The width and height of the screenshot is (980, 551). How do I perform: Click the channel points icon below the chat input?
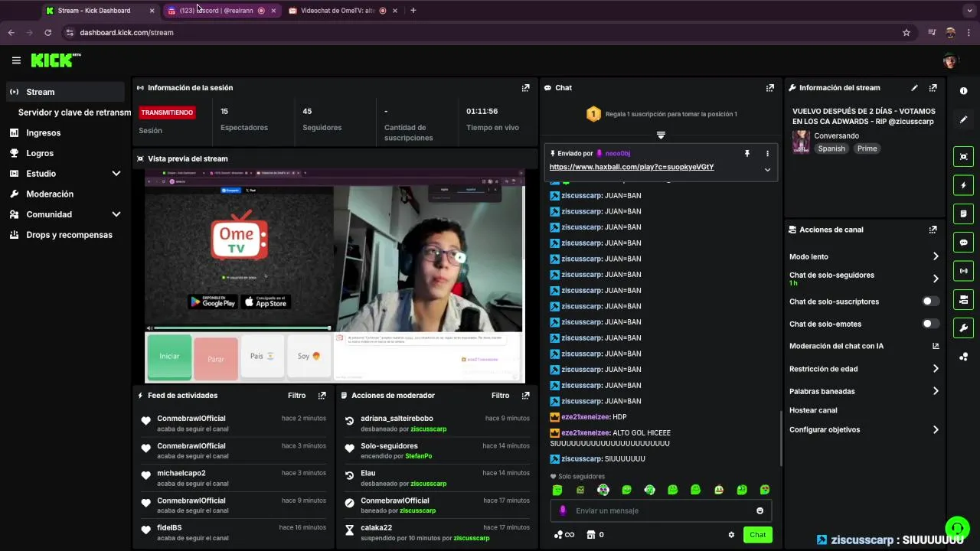click(x=563, y=535)
